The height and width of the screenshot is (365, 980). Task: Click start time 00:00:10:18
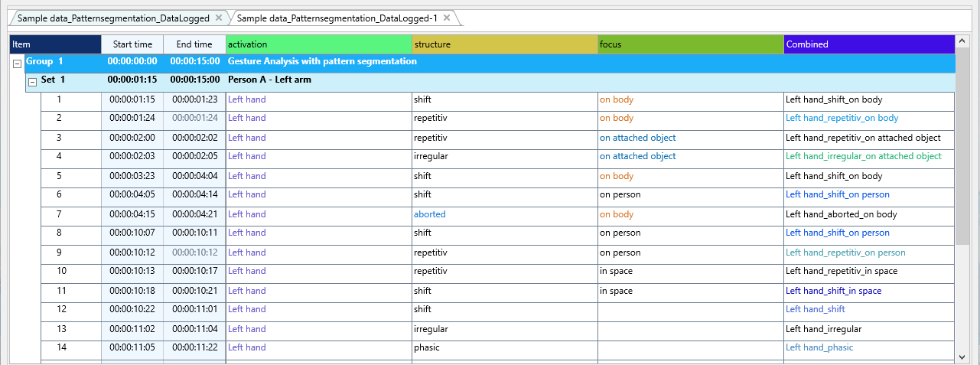point(132,292)
